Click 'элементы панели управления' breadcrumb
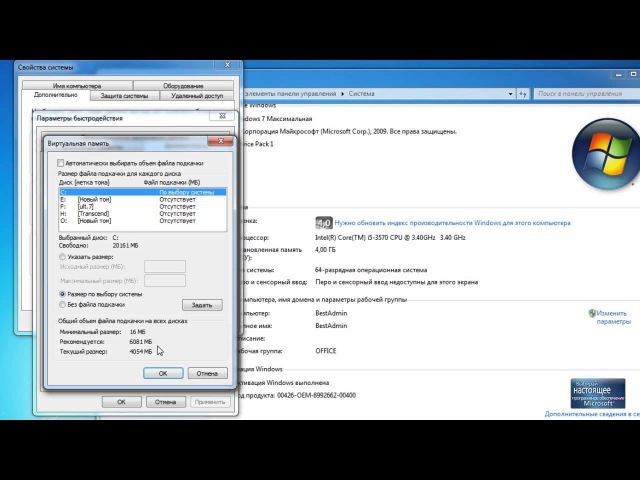 pyautogui.click(x=290, y=93)
